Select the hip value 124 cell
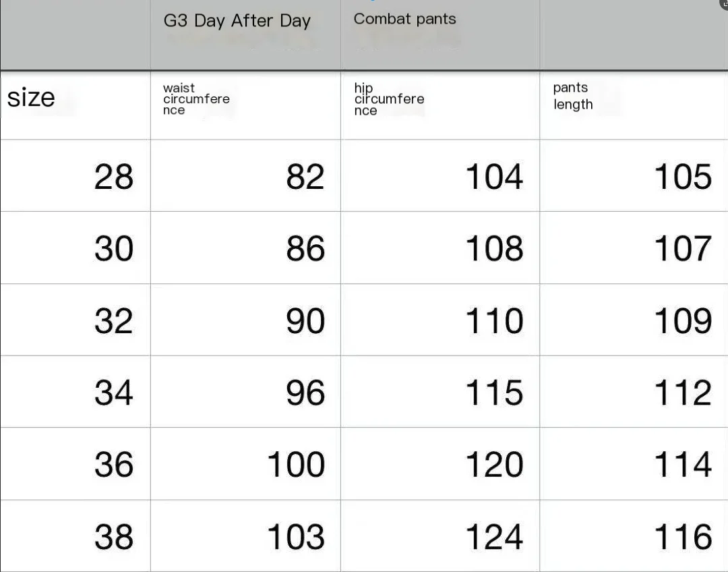 [440, 536]
